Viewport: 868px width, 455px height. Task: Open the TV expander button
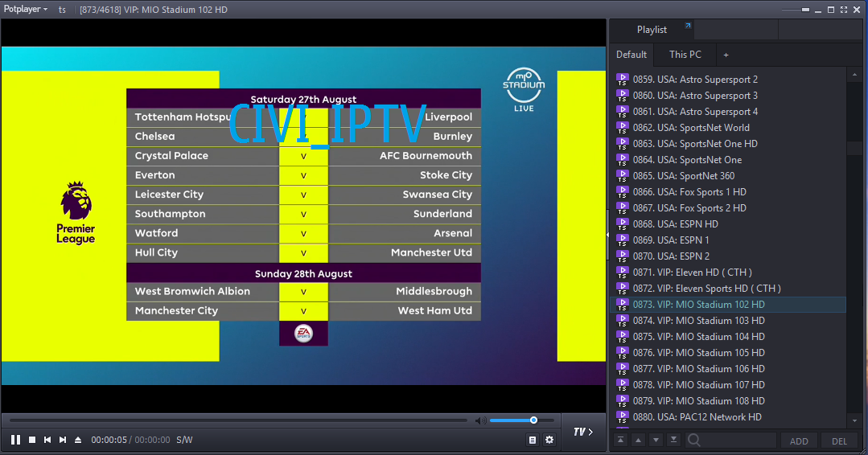click(582, 432)
